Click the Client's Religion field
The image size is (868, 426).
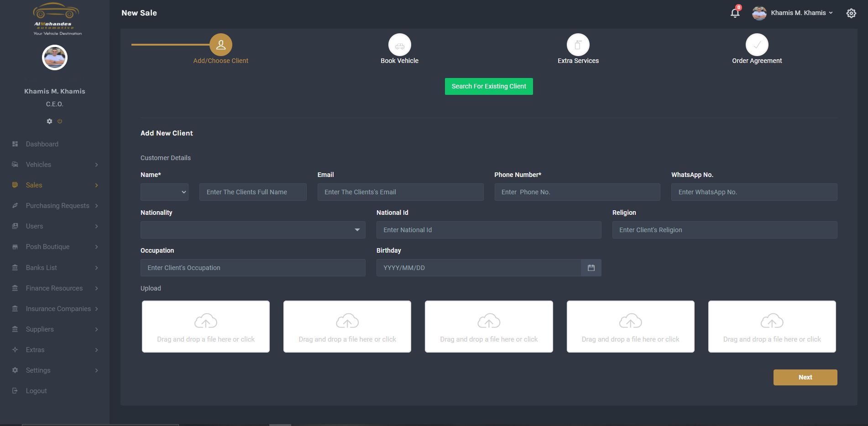(725, 230)
